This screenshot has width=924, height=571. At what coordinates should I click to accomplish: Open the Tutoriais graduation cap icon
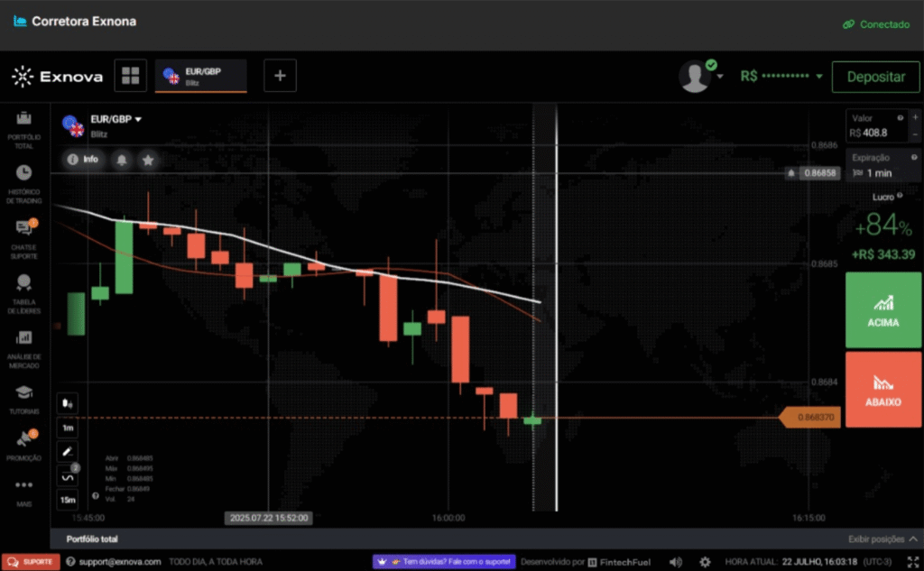24,399
